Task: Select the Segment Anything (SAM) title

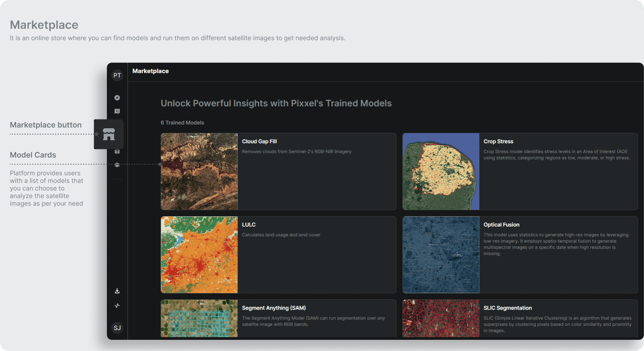Action: [274, 308]
